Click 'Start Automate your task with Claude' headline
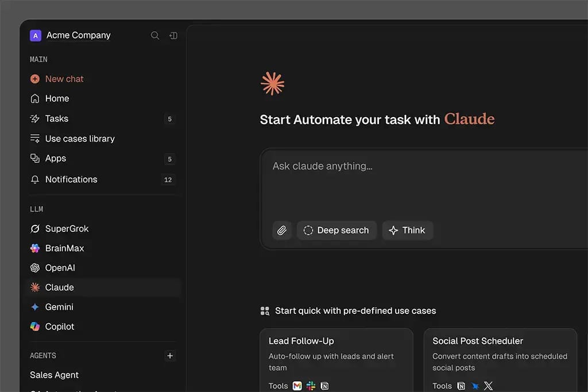The height and width of the screenshot is (392, 588). tap(377, 119)
